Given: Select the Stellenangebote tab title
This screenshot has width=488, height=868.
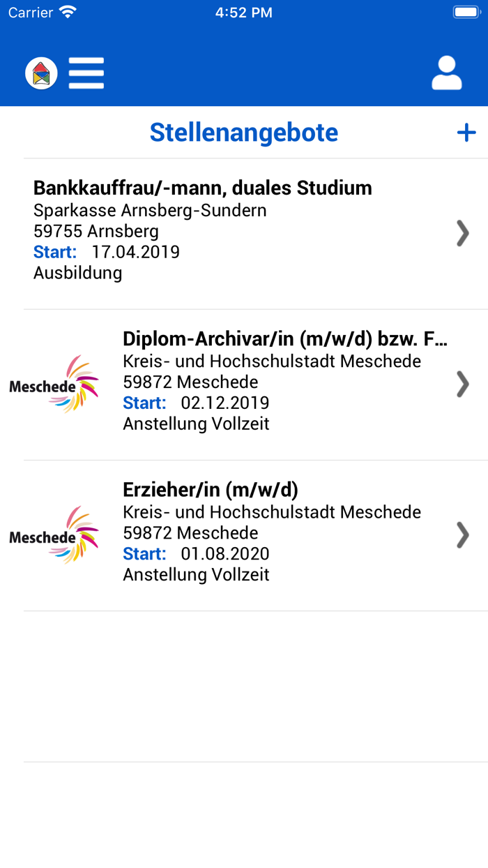Looking at the screenshot, I should 243,131.
